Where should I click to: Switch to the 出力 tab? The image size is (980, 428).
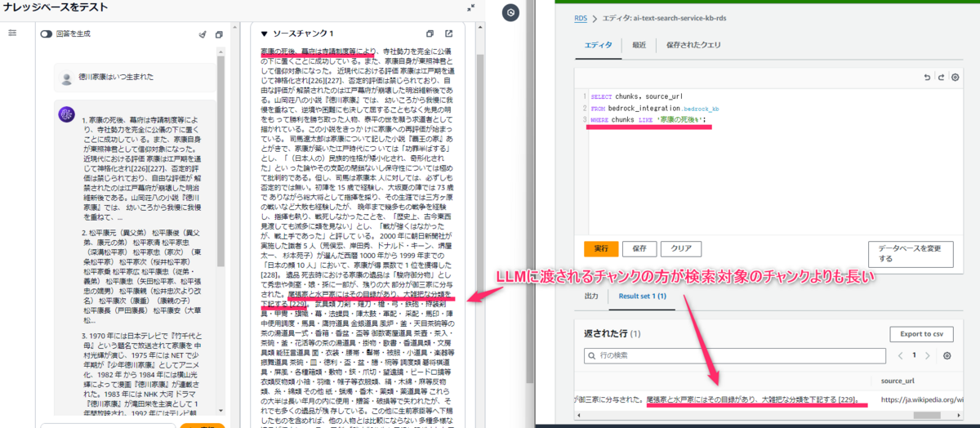(x=590, y=295)
